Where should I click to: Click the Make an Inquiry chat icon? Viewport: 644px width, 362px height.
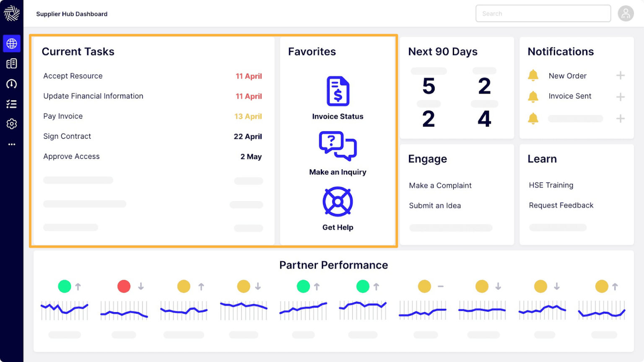(338, 146)
